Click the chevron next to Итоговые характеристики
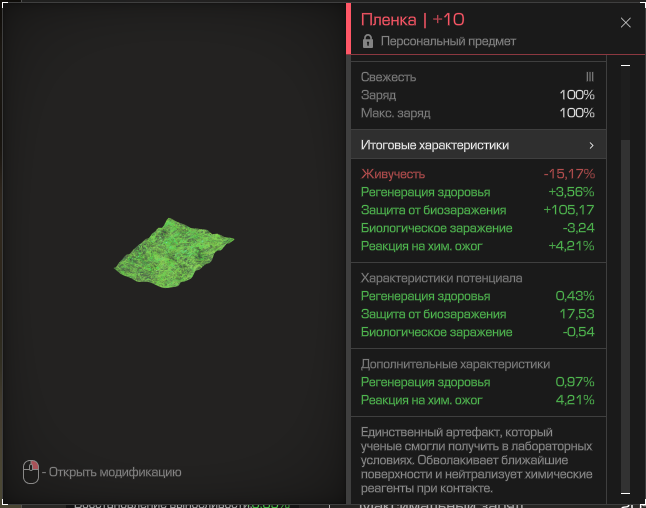This screenshot has height=508, width=646. 591,145
